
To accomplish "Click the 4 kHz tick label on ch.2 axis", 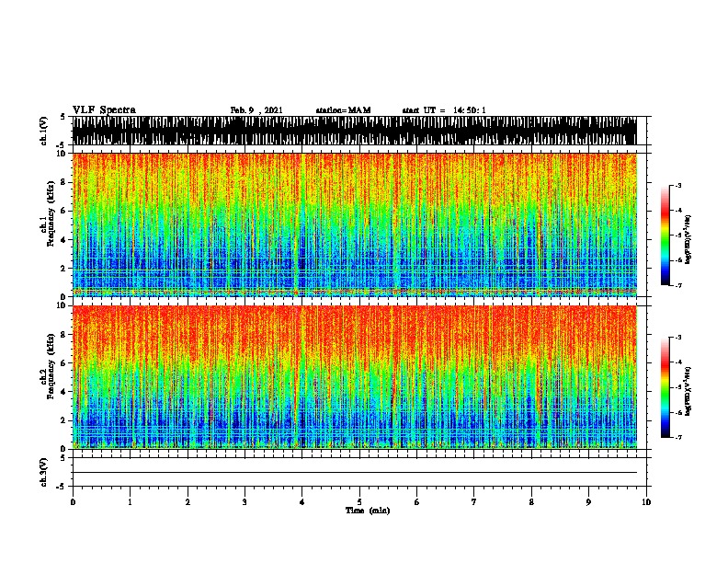I will (x=64, y=392).
